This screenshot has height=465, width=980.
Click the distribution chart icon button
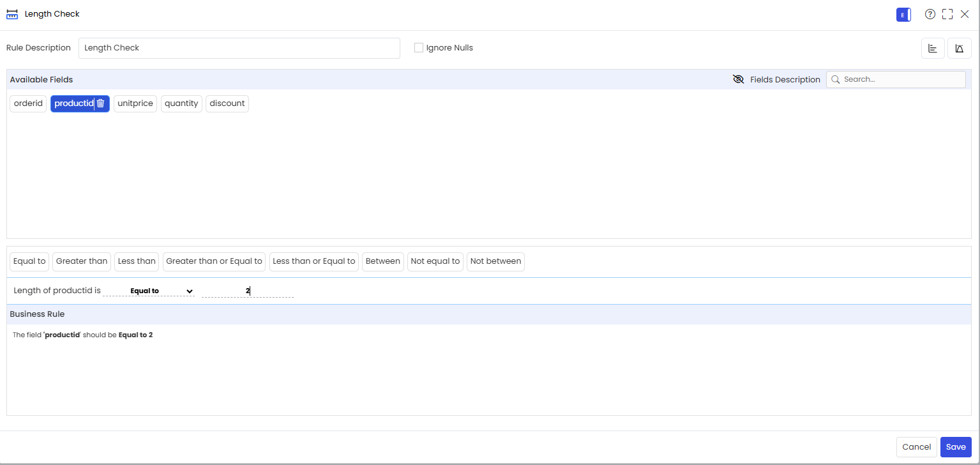pos(959,49)
